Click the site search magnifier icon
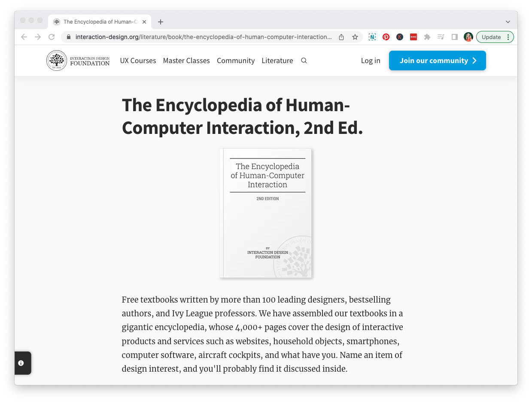532x403 pixels. click(x=304, y=61)
